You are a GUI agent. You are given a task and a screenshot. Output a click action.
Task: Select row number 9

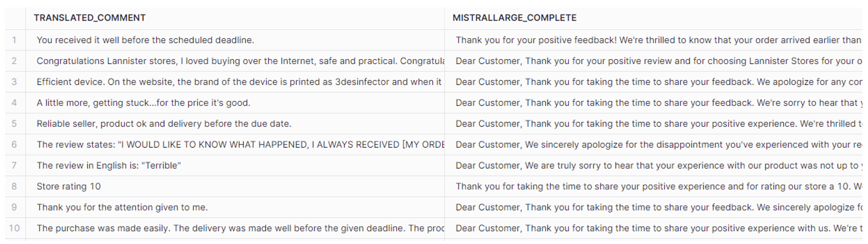tap(15, 207)
